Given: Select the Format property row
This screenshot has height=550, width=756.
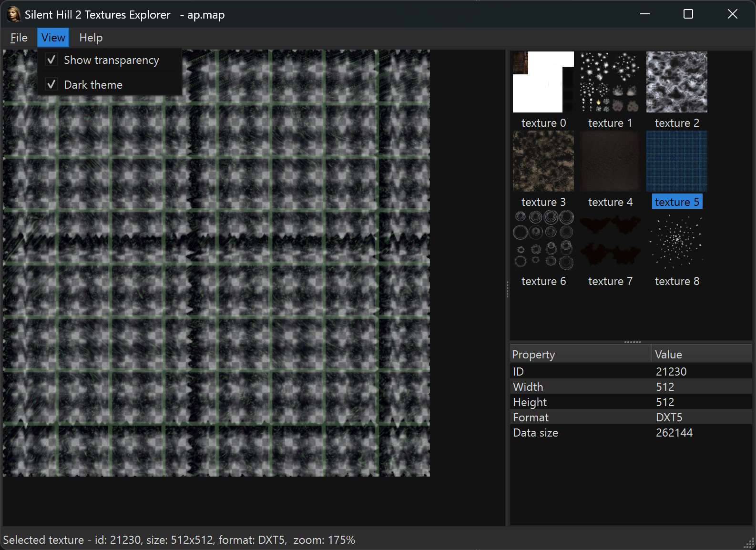Looking at the screenshot, I should (x=631, y=417).
